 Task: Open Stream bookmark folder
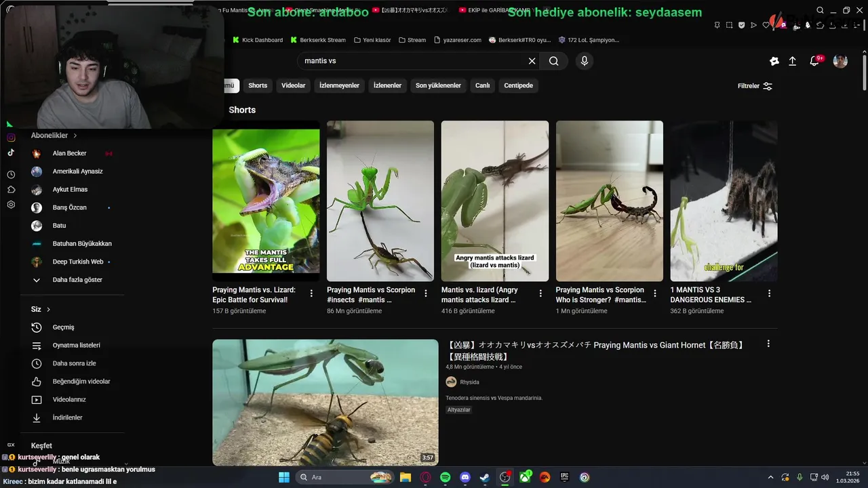pos(412,40)
